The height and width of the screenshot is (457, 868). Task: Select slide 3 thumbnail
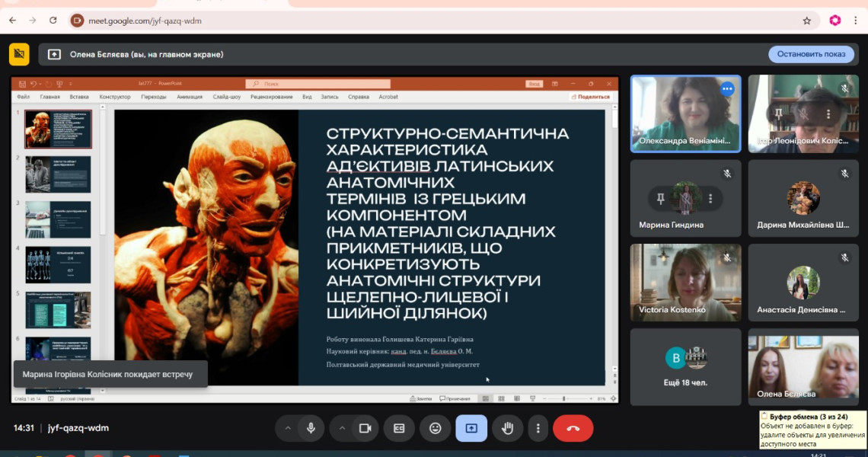pos(58,220)
